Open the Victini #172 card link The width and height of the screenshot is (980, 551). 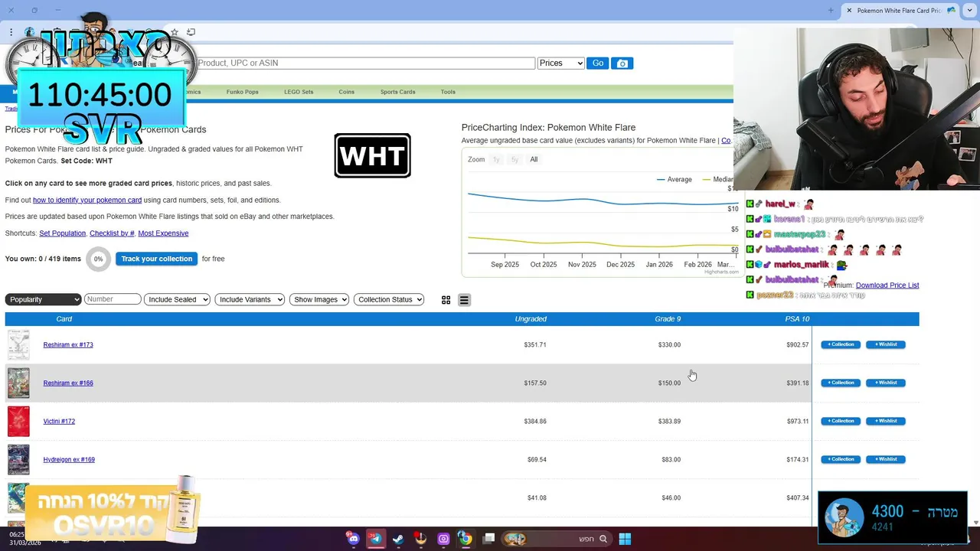pyautogui.click(x=59, y=421)
